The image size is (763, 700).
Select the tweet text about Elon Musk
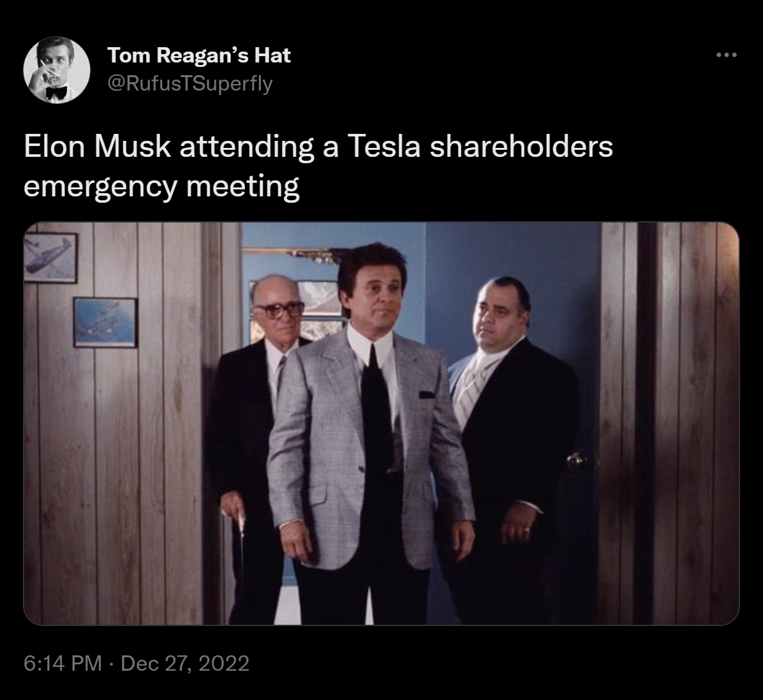click(319, 147)
